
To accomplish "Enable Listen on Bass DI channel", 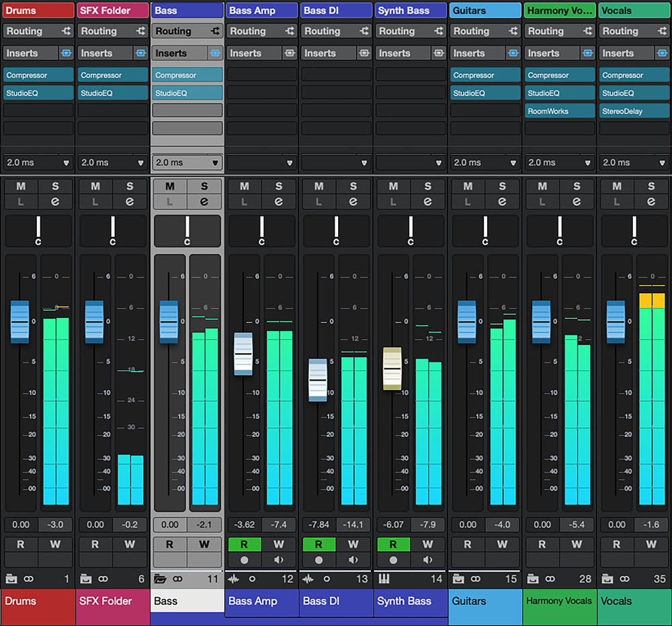I will click(319, 202).
